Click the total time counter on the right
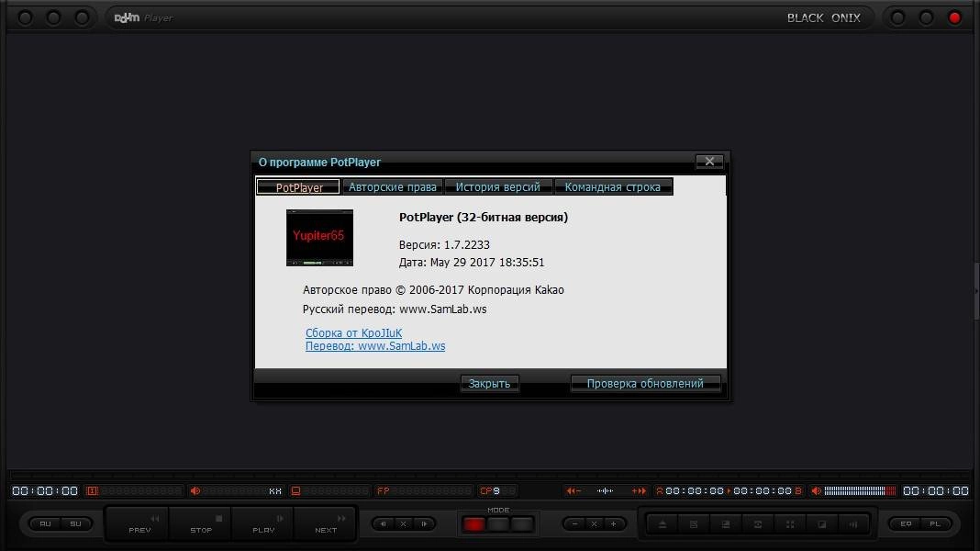This screenshot has width=980, height=551. 936,491
